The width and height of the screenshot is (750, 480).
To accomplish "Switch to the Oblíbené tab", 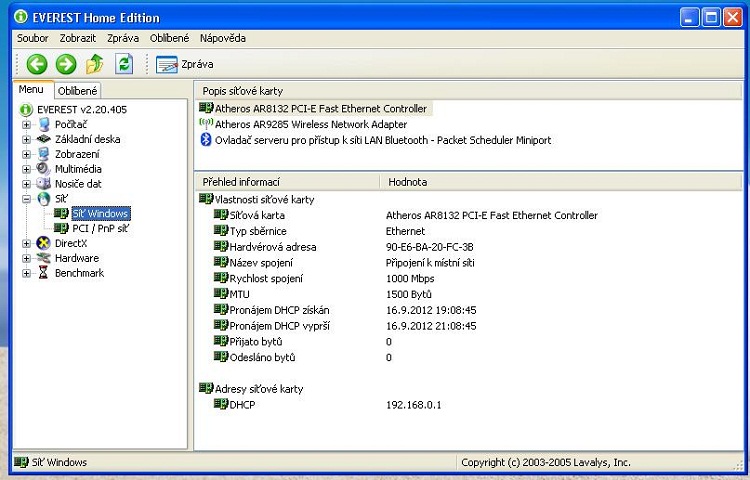I will (77, 91).
